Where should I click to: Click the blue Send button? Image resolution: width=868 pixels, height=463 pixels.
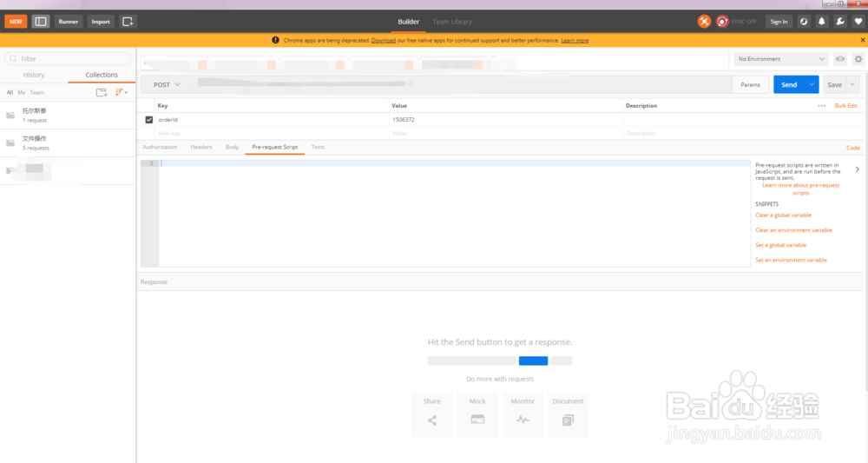pos(789,85)
